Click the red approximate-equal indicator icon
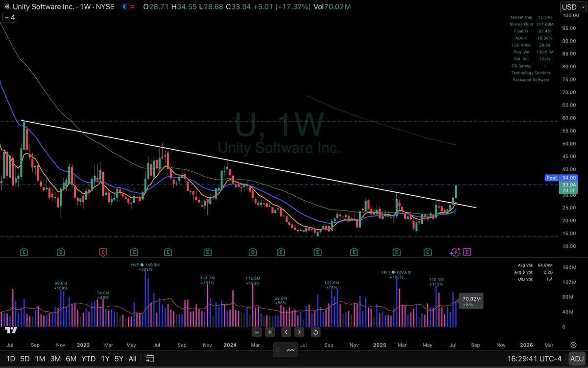 tap(133, 7)
